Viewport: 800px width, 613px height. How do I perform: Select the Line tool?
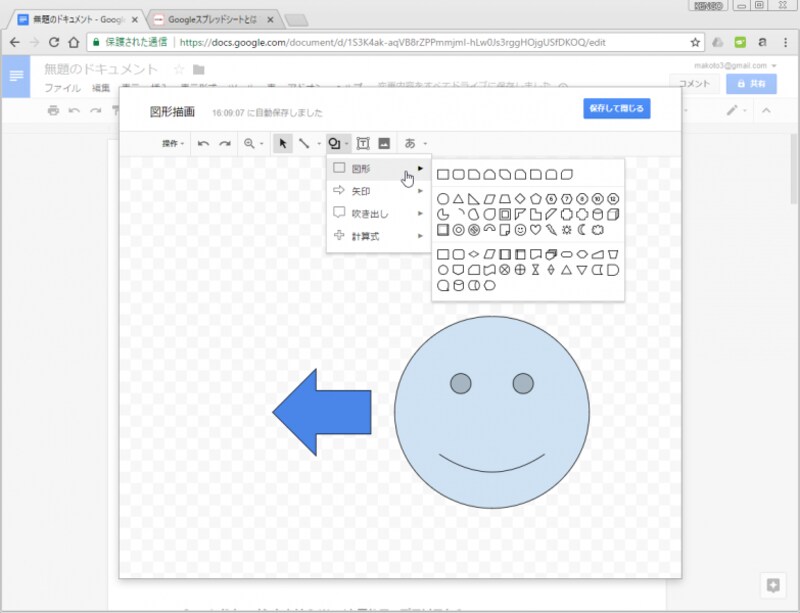(x=305, y=143)
